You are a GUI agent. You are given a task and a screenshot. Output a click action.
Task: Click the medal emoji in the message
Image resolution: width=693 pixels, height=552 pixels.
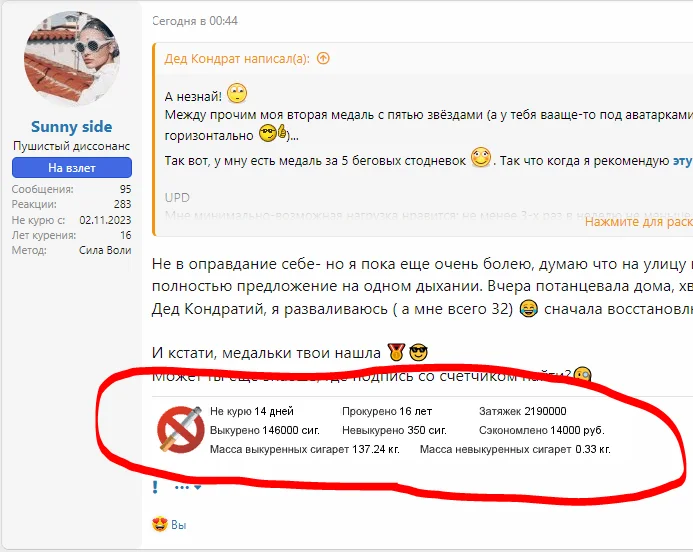[x=396, y=352]
